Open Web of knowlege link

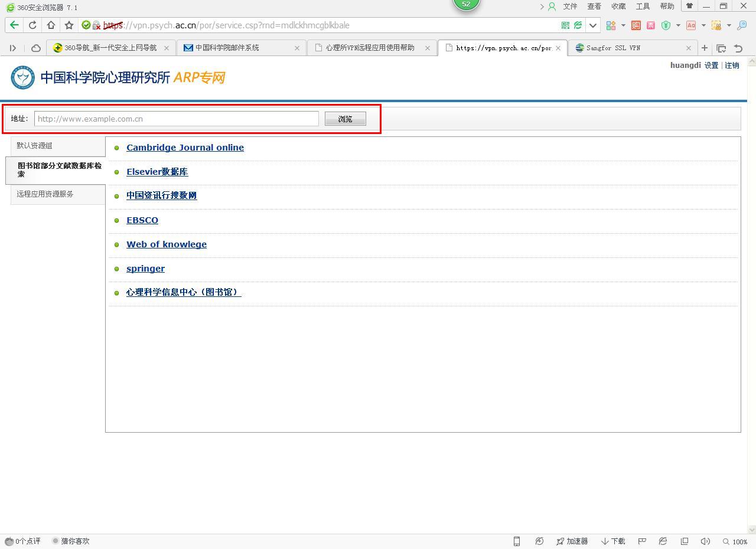[167, 244]
